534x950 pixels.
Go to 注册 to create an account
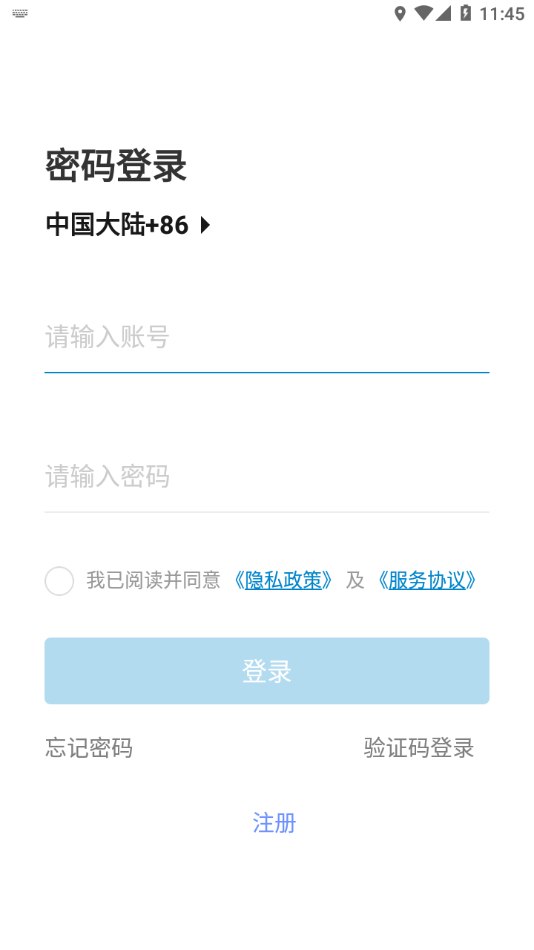pos(274,823)
